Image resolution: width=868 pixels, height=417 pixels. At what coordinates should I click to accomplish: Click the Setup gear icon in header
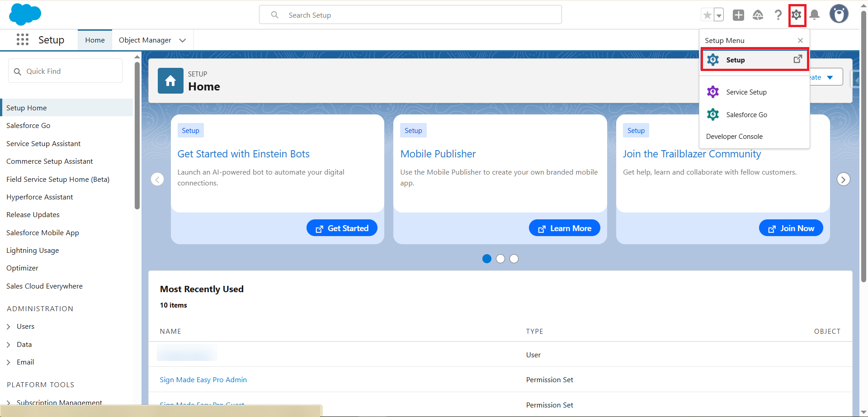[x=797, y=15]
